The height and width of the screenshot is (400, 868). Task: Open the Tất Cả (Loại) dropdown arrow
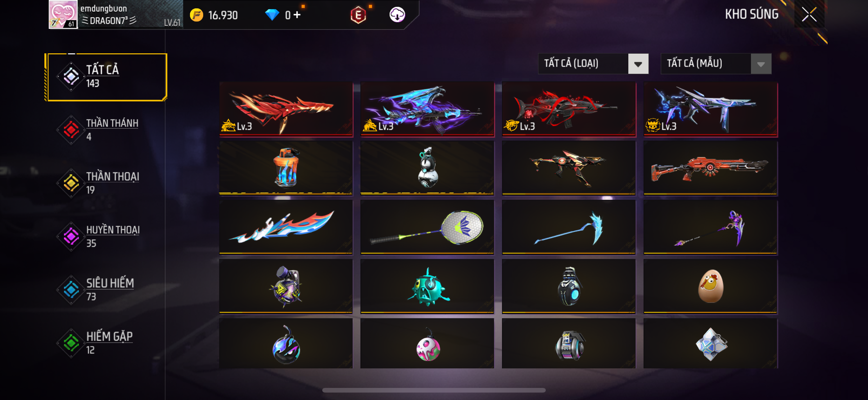tap(638, 64)
